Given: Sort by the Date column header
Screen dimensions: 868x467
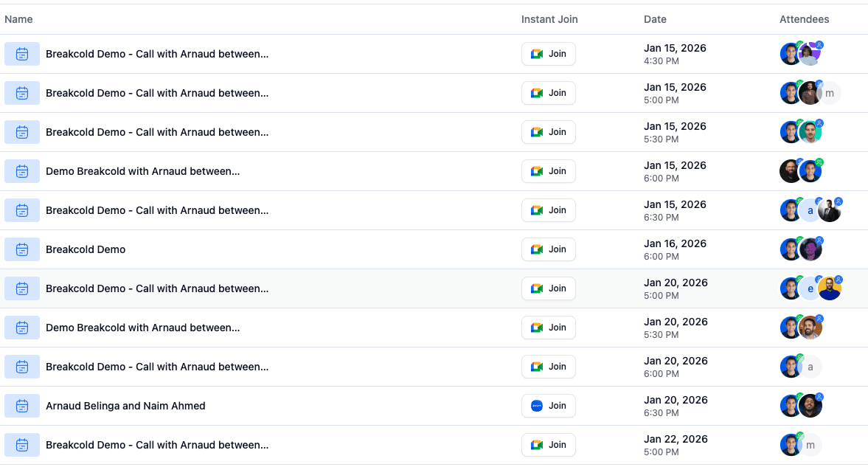Looking at the screenshot, I should [655, 19].
